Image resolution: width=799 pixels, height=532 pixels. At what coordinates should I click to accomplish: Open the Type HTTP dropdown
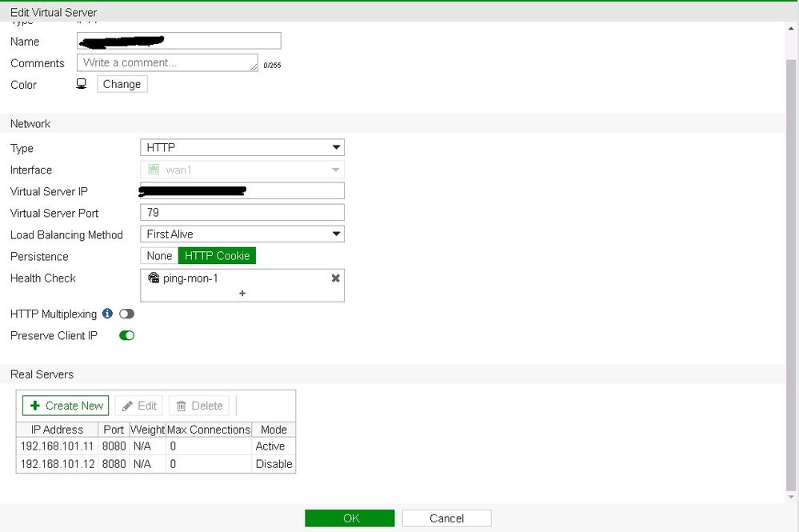(x=242, y=147)
